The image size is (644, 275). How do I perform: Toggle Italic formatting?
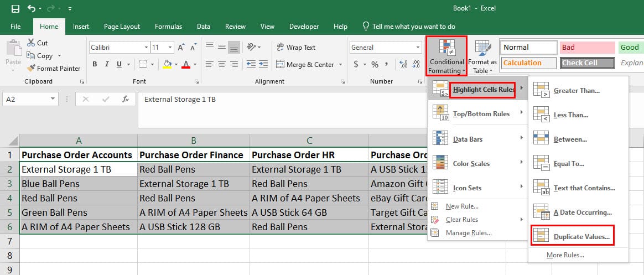[x=107, y=64]
